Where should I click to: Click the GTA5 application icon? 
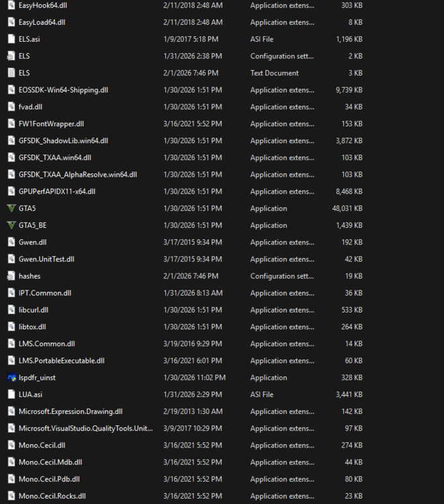[11, 208]
